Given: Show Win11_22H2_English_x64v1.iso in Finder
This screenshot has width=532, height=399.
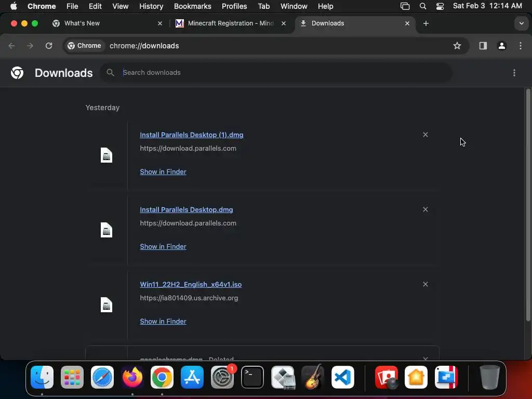Looking at the screenshot, I should (x=163, y=321).
